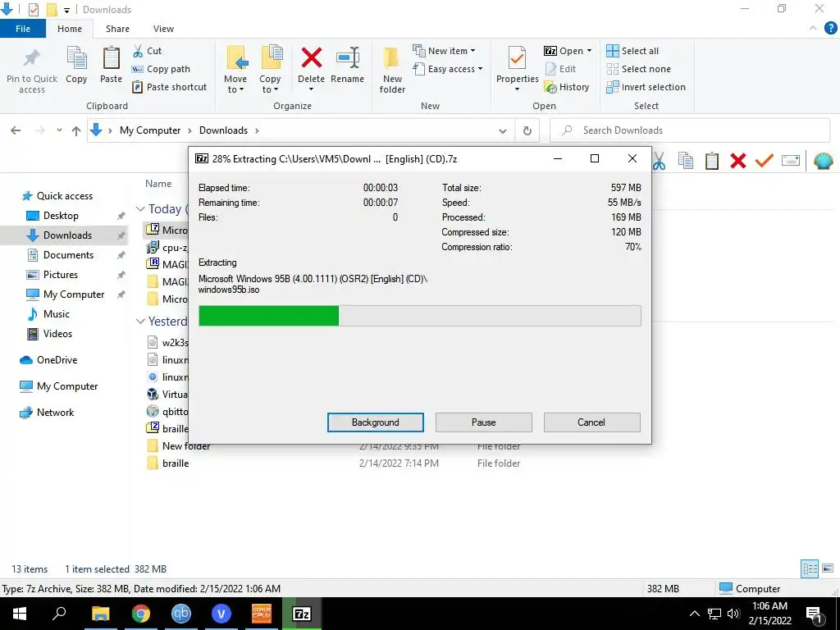The width and height of the screenshot is (840, 630).
Task: Refresh the Downloads folder
Action: coord(527,130)
